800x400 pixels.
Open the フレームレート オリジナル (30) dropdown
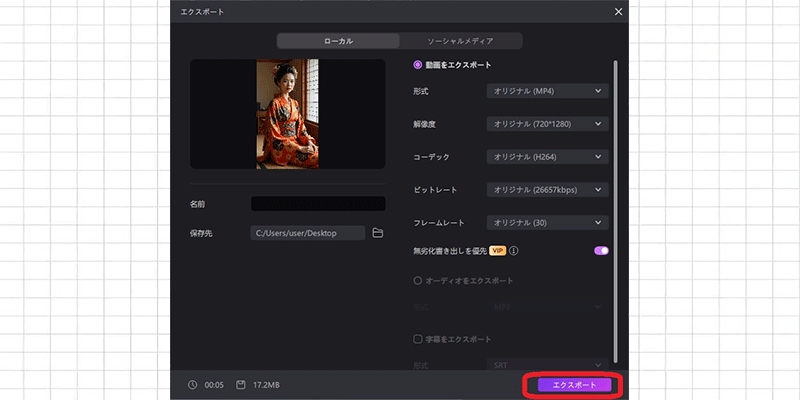[547, 223]
